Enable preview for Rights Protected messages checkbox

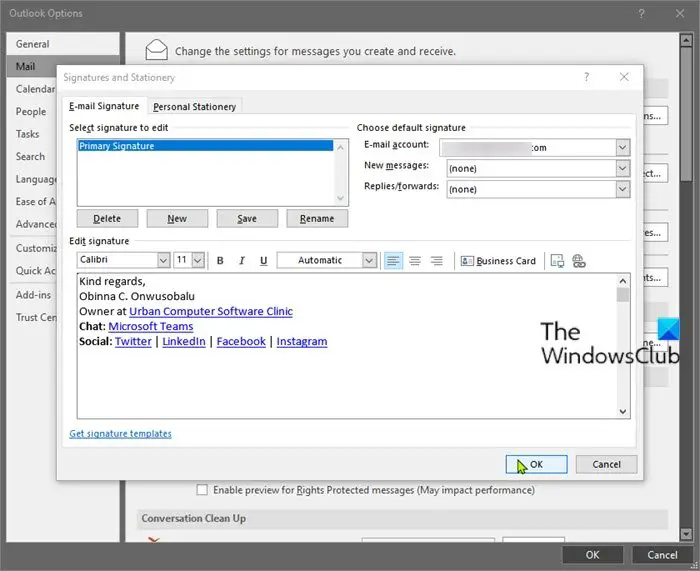tap(202, 490)
